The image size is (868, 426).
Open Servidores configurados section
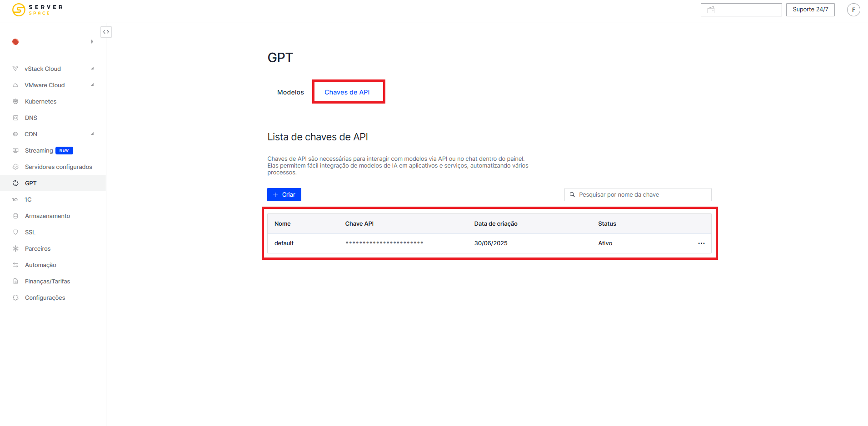click(58, 167)
